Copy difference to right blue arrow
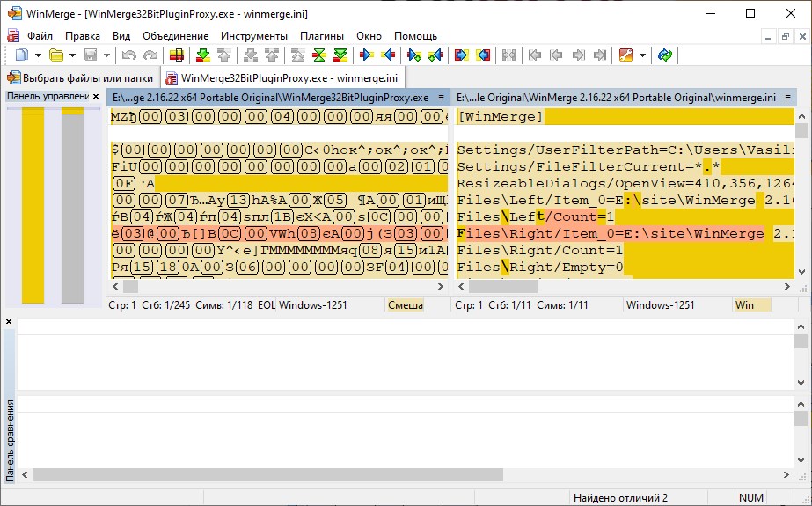The width and height of the screenshot is (812, 506). (x=367, y=55)
